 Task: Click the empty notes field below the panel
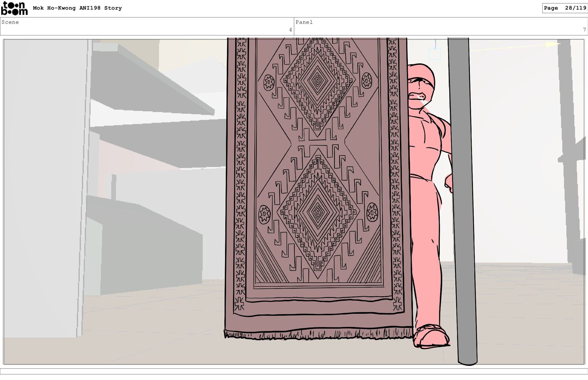pyautogui.click(x=294, y=371)
